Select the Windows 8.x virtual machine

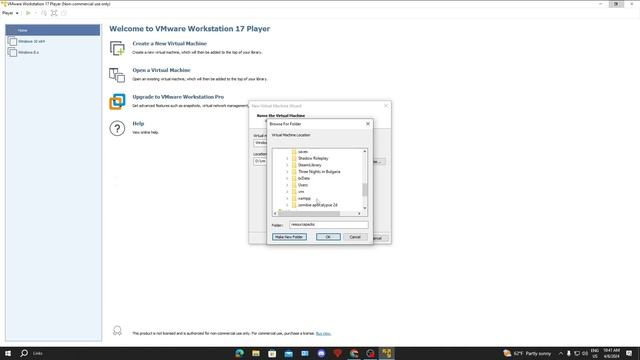53,52
